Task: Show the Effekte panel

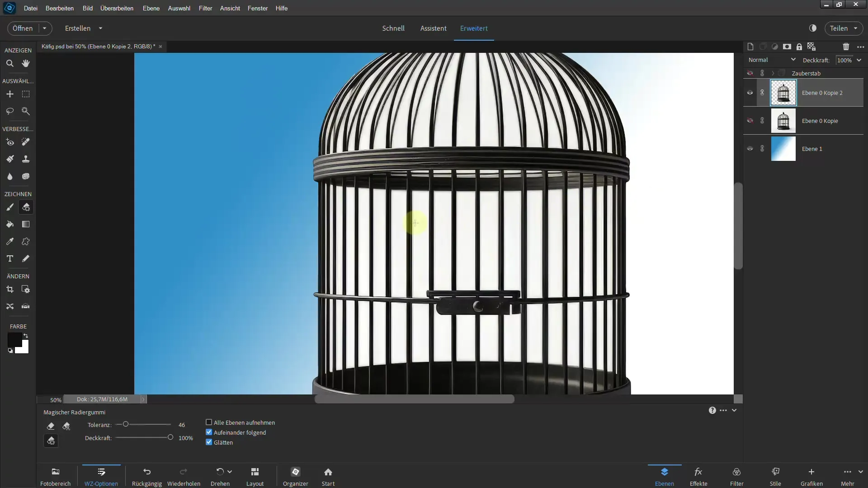Action: [698, 477]
